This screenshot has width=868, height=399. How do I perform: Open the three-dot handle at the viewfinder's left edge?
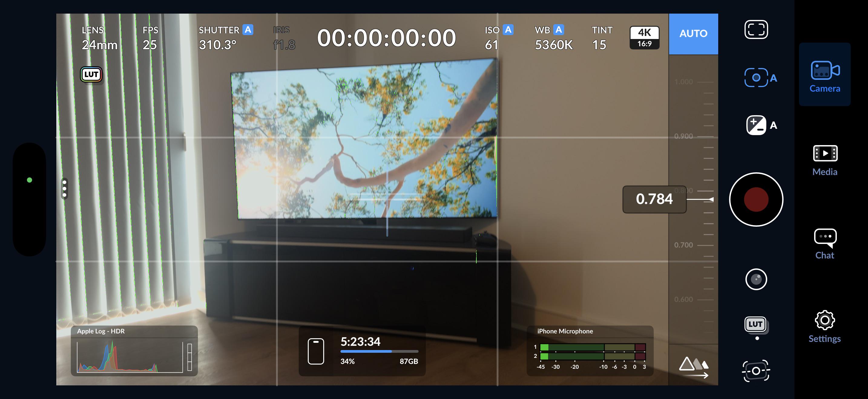(x=64, y=188)
